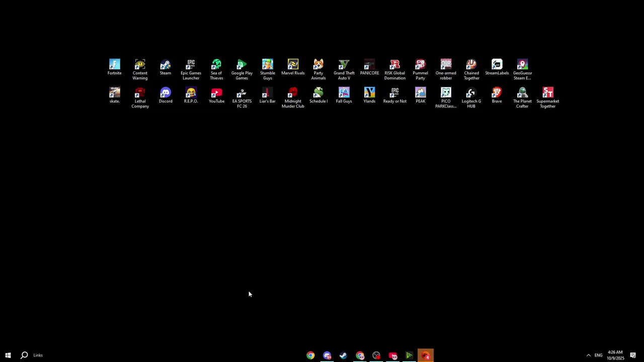This screenshot has height=362, width=644.
Task: Select the Ylands desktop shortcut
Action: click(369, 96)
